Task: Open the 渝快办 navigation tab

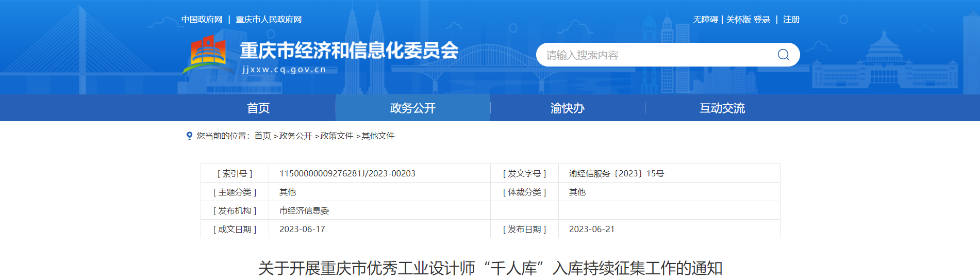Action: point(568,108)
